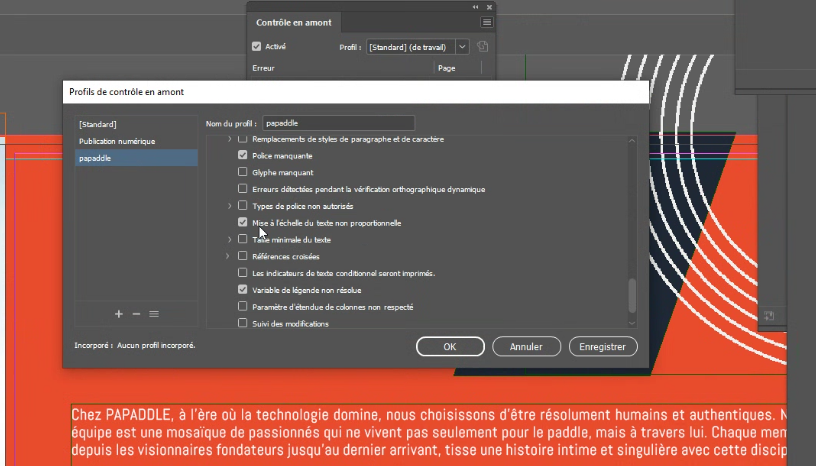816x466 pixels.
Task: Close the Contrôle en amont panel
Action: click(x=488, y=7)
